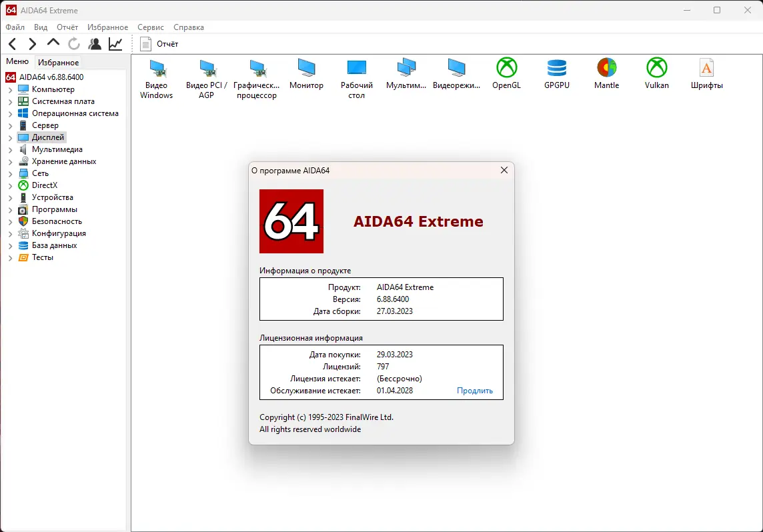Screen dimensions: 763x532
Task: Click the (Бессрочно) license expiry value
Action: [399, 378]
